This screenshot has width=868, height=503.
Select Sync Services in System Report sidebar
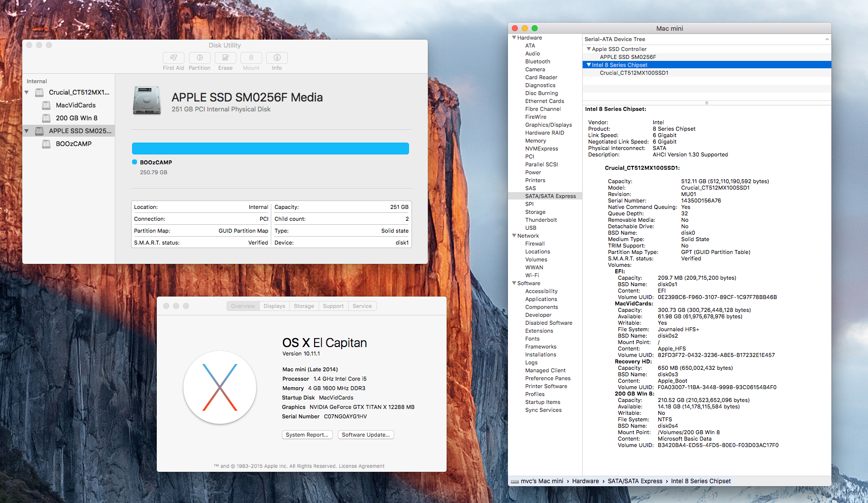click(x=544, y=410)
